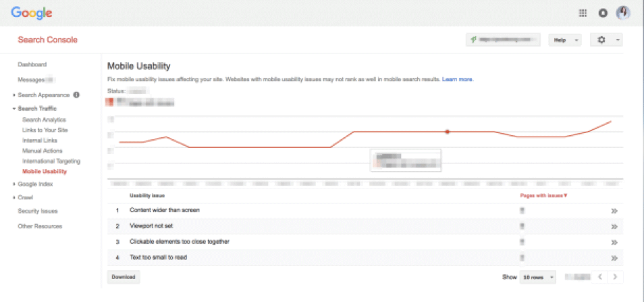Viewport: 644px width, 302px height.
Task: Open the Help dropdown menu
Action: coord(564,41)
